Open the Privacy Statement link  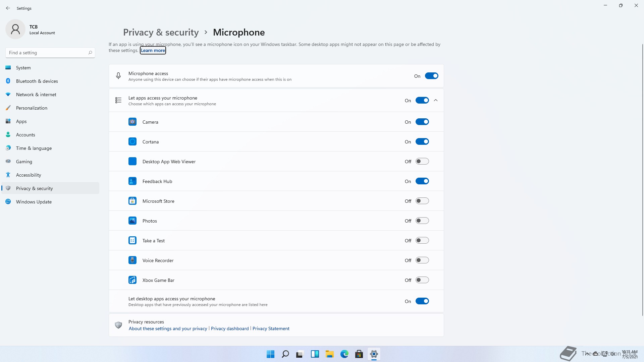(x=271, y=328)
